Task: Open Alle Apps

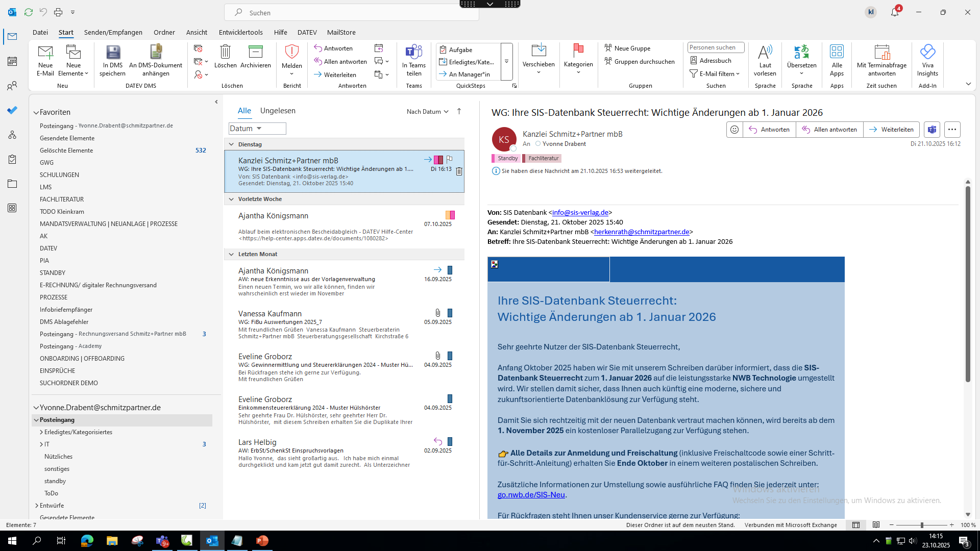Action: (837, 61)
